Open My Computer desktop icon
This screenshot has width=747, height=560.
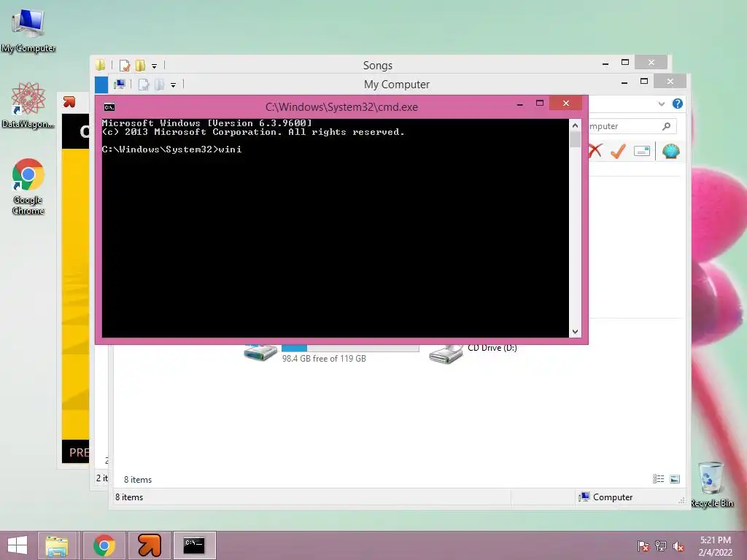(x=28, y=29)
